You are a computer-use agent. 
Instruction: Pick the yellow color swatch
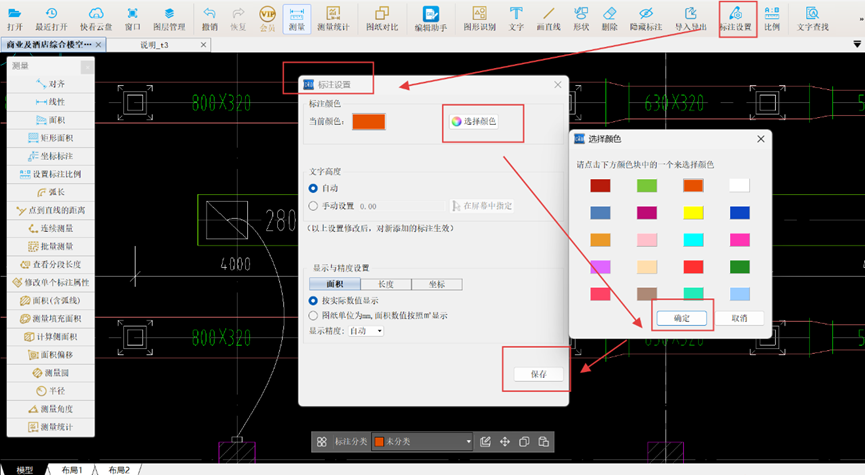click(x=695, y=213)
